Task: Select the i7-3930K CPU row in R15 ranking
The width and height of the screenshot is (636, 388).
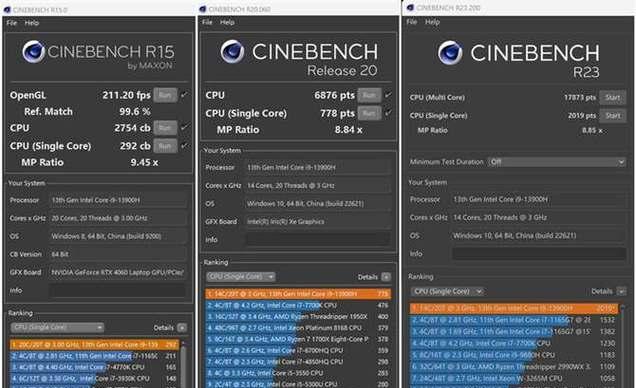Action: [94, 378]
